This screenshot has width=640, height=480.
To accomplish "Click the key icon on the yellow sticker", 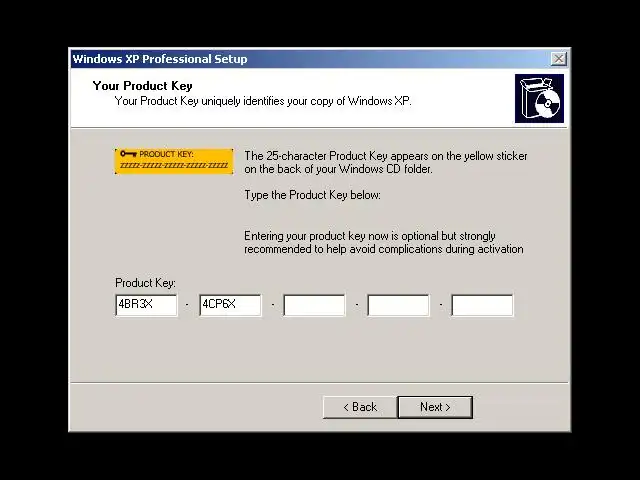I will coord(128,154).
